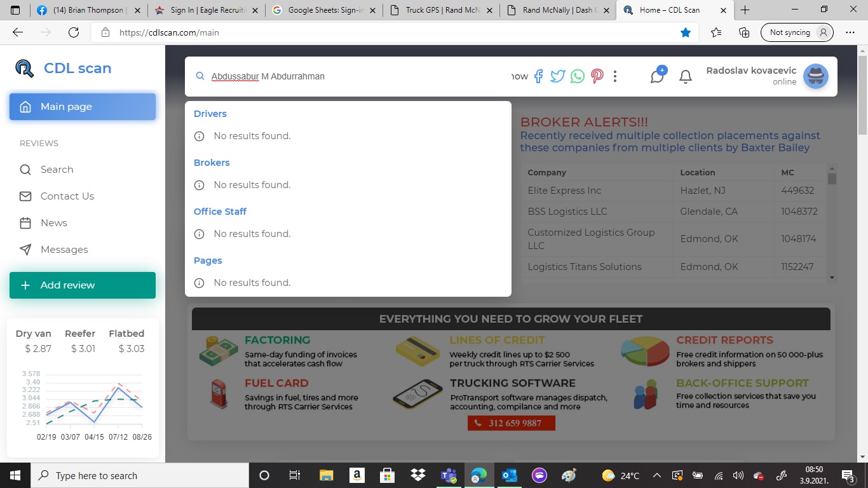Open News in the sidebar
The width and height of the screenshot is (868, 488).
53,223
